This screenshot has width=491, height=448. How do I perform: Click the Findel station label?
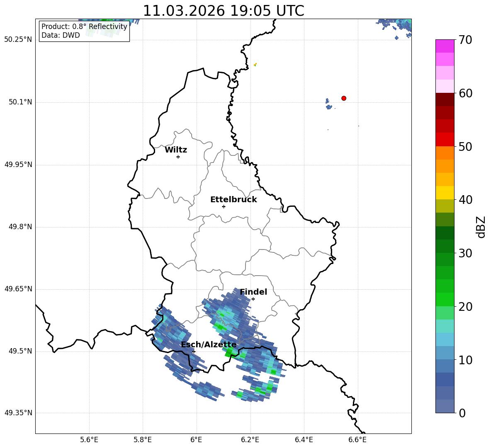click(x=253, y=292)
